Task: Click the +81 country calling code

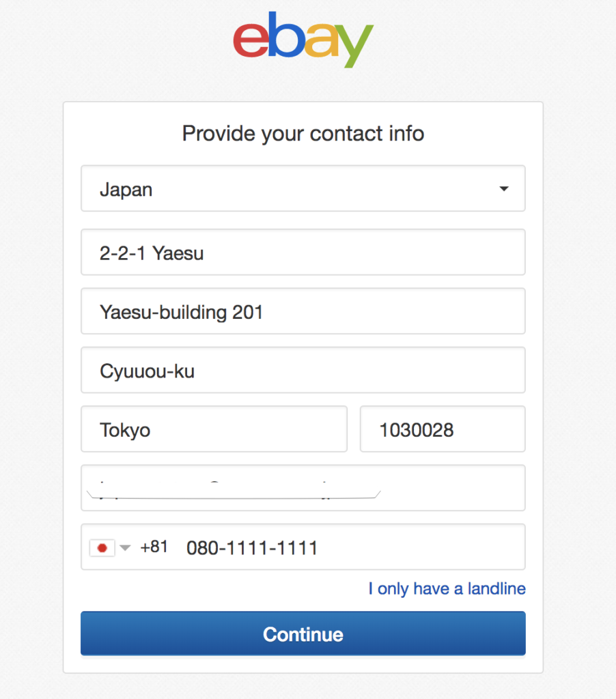Action: (154, 547)
